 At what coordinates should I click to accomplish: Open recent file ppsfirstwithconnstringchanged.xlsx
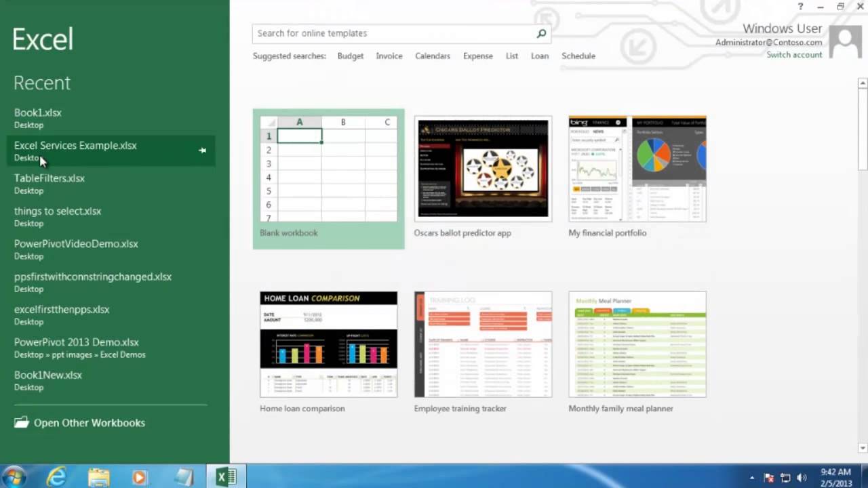pos(111,282)
